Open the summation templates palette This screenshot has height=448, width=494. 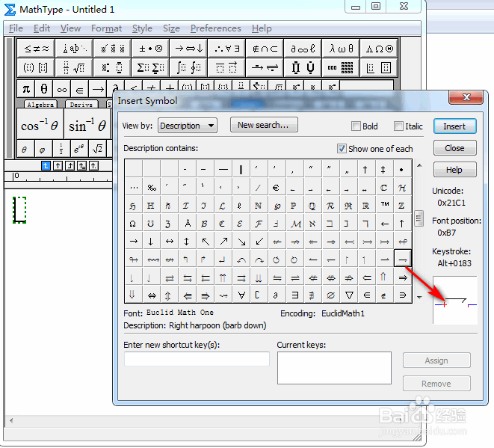pyautogui.click(x=150, y=67)
